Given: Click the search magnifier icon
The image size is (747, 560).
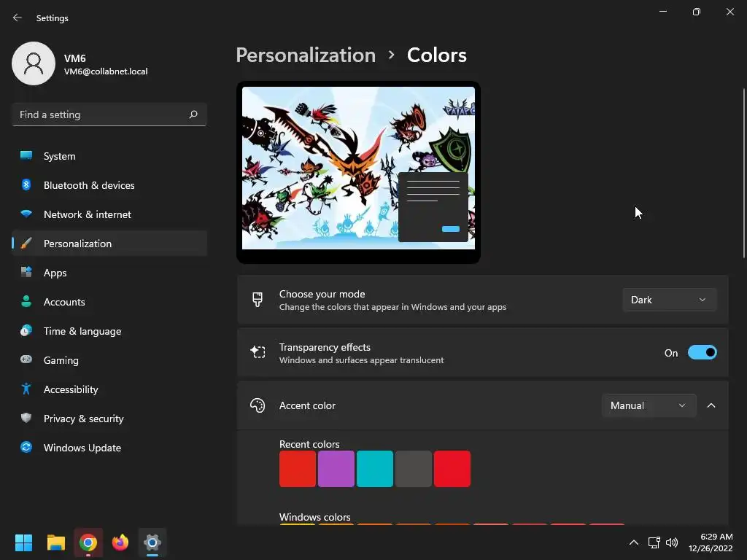Looking at the screenshot, I should [193, 114].
